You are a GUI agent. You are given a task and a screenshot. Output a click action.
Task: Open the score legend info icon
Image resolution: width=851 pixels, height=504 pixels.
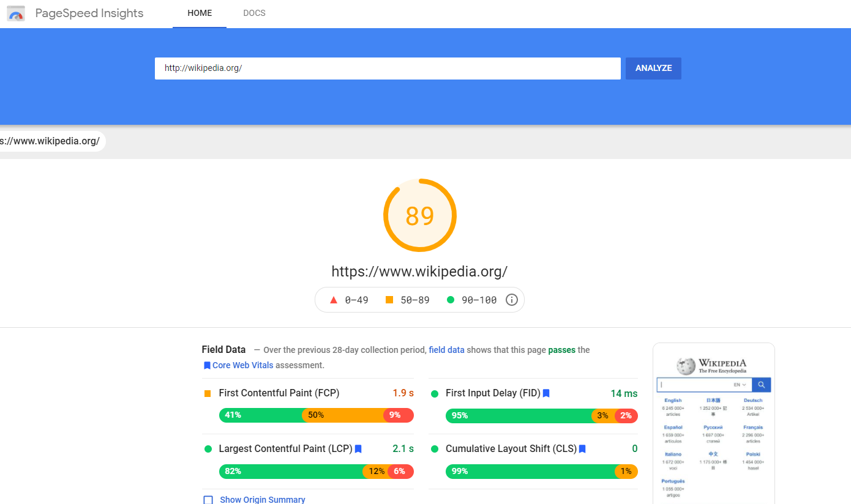(512, 300)
